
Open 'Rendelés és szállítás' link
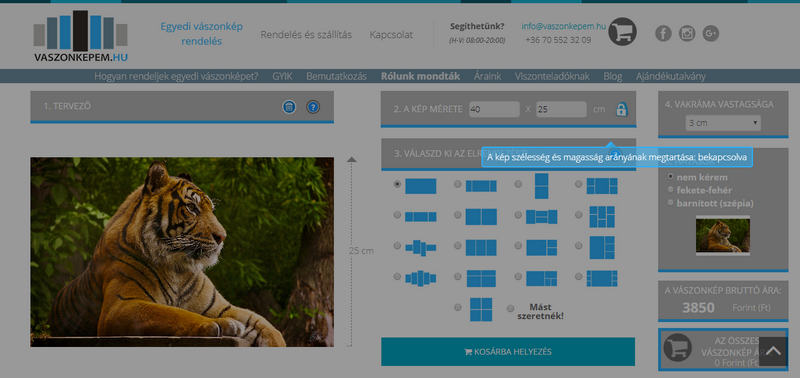click(x=306, y=35)
